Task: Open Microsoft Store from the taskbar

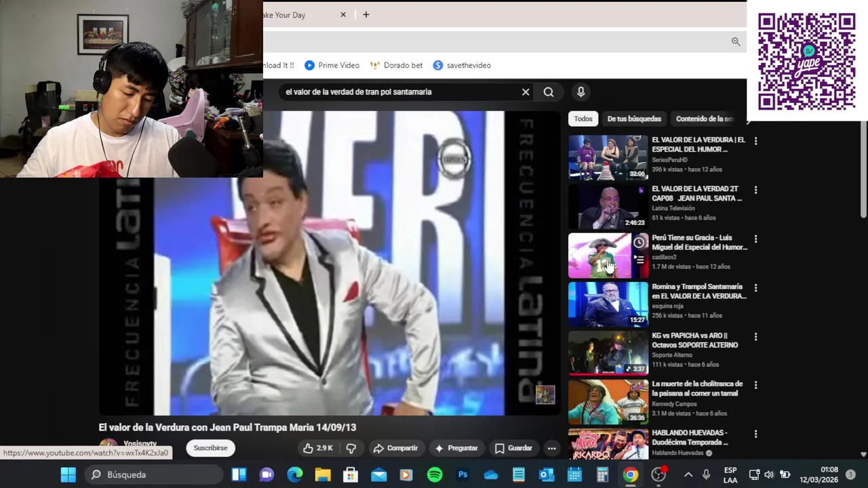Action: (x=351, y=474)
